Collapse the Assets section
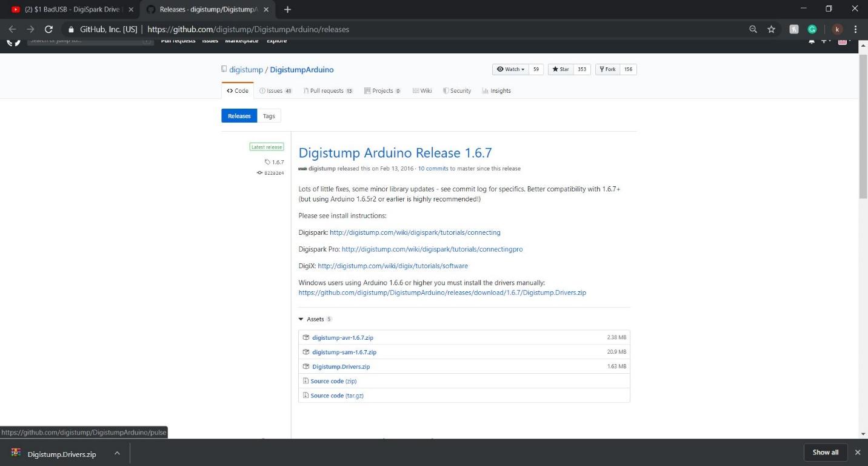Image resolution: width=868 pixels, height=466 pixels. point(315,319)
